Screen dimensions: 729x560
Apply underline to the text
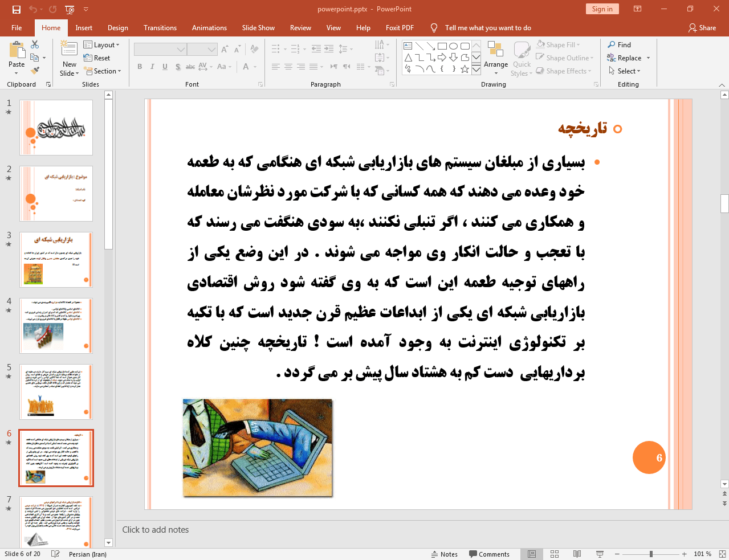(x=164, y=67)
